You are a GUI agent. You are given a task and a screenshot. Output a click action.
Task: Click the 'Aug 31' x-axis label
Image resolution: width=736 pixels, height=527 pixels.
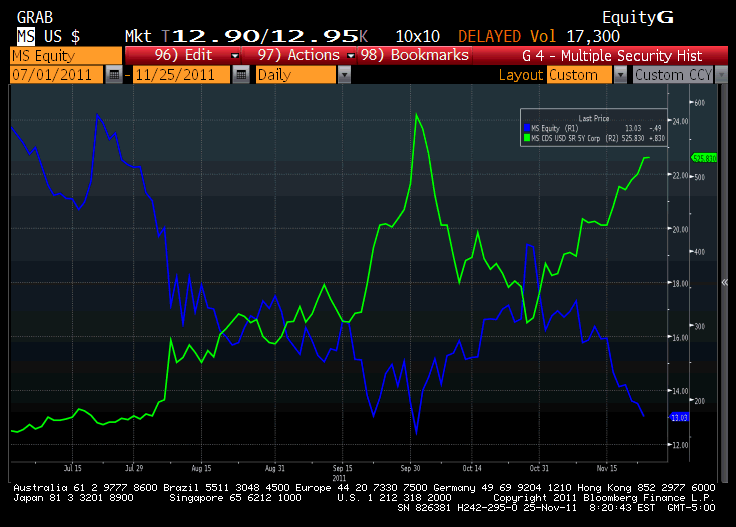[275, 468]
